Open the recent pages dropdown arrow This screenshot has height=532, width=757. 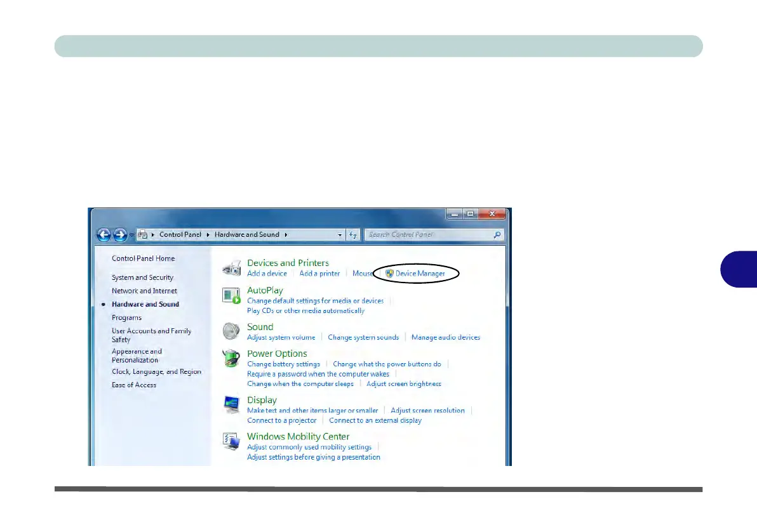pos(131,235)
